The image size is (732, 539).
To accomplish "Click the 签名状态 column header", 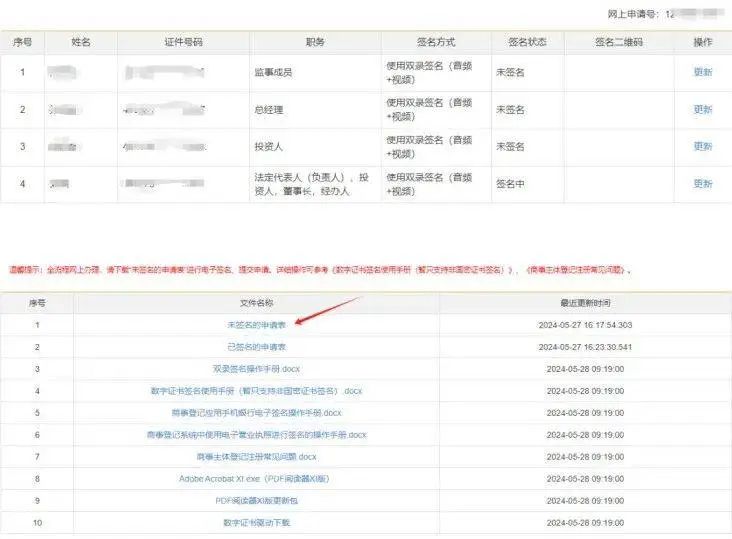I will [527, 43].
